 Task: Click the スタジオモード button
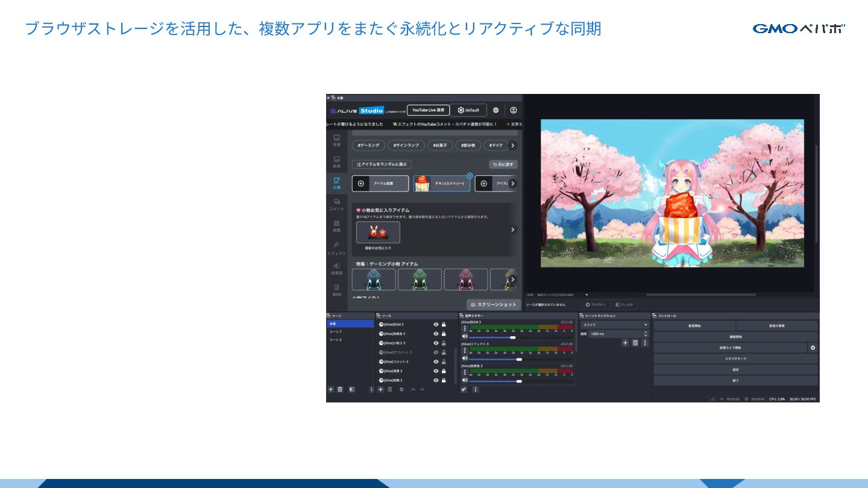point(735,358)
